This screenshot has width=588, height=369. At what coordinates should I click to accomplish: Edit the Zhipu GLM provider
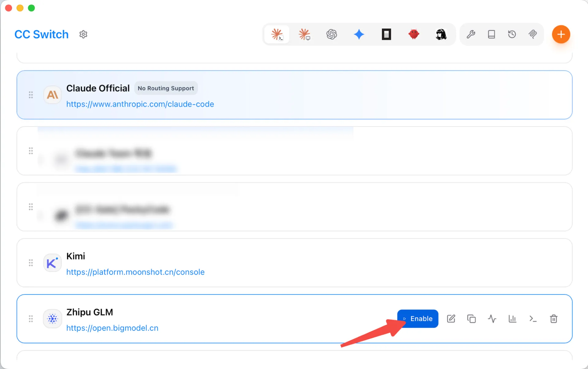pyautogui.click(x=451, y=319)
